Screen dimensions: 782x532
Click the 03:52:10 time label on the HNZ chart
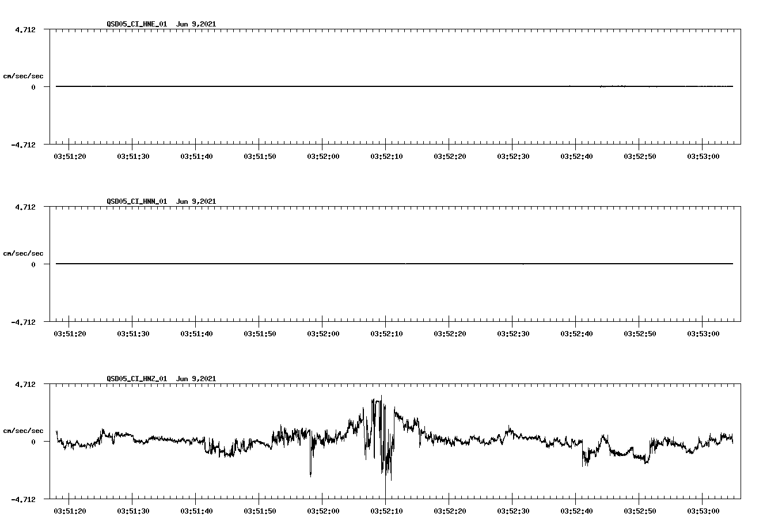click(x=386, y=511)
